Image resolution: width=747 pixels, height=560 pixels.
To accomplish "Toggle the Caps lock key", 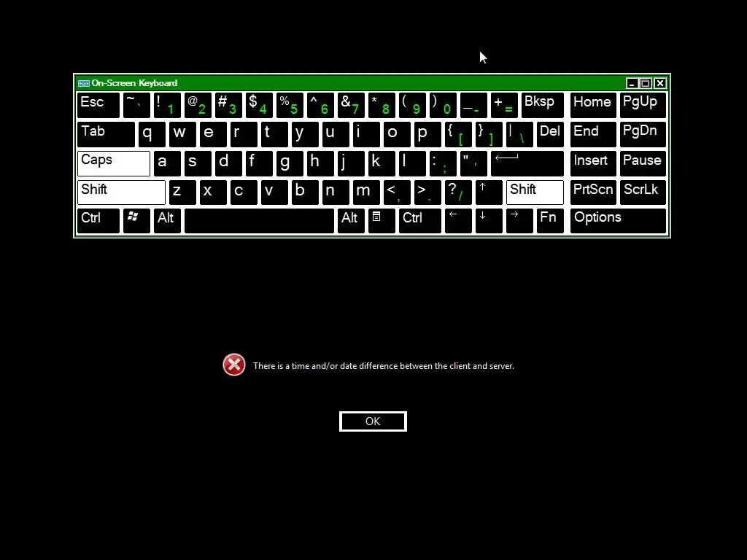I will coord(114,163).
